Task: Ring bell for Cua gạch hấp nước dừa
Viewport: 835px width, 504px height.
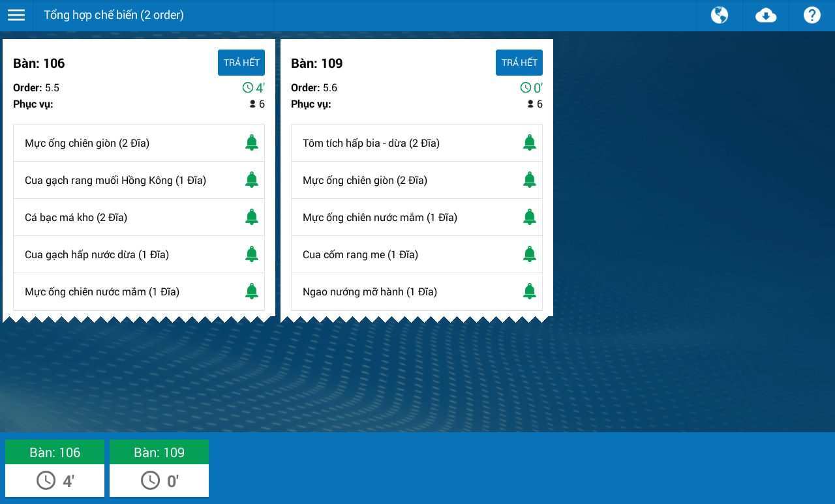Action: coord(252,254)
